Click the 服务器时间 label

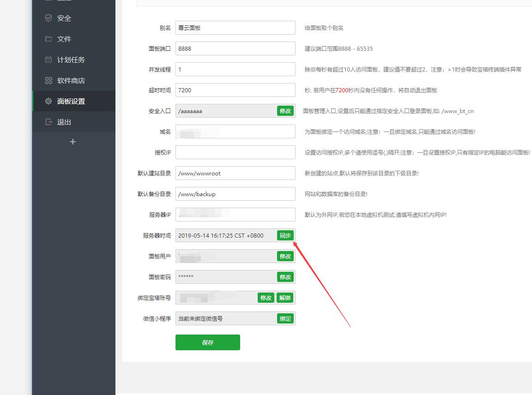[x=157, y=235]
